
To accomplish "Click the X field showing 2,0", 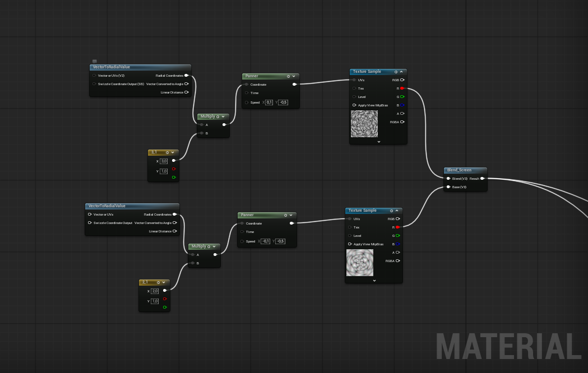I will [155, 291].
